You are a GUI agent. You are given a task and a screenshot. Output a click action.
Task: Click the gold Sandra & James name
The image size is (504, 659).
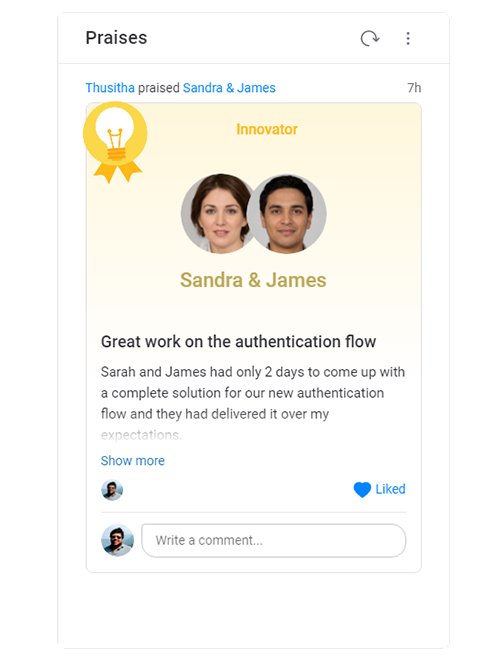(x=253, y=280)
